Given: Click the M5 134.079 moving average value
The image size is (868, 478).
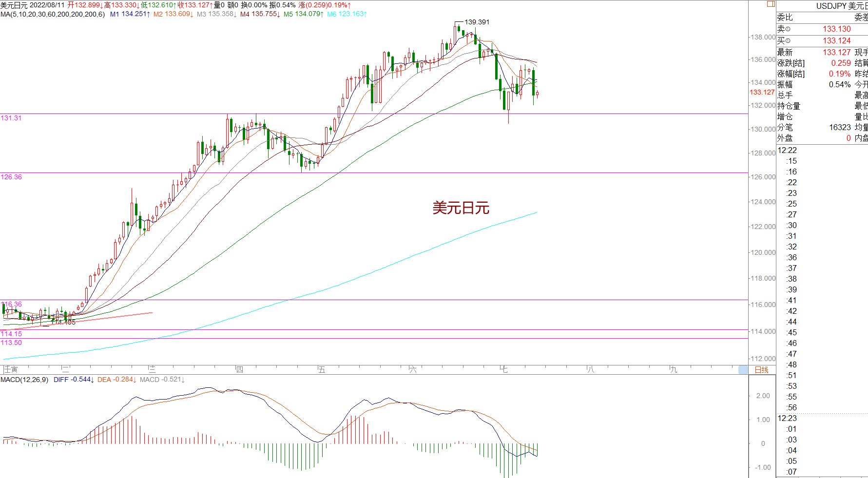Looking at the screenshot, I should coord(304,14).
